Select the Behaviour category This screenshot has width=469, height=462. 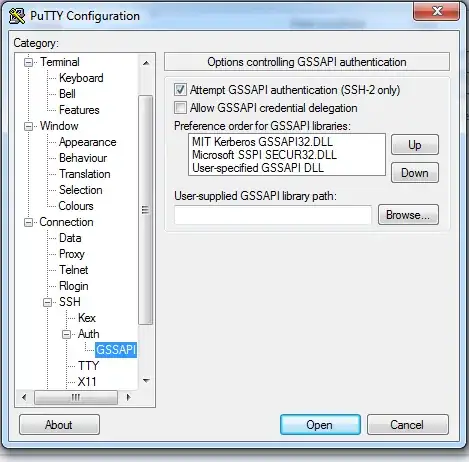(83, 158)
